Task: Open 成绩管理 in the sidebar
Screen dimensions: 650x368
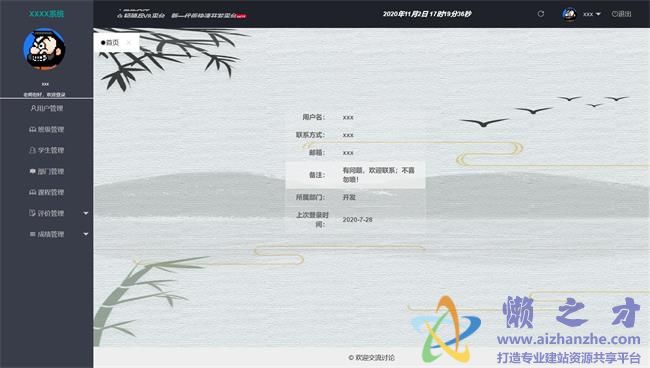Action: [46, 234]
